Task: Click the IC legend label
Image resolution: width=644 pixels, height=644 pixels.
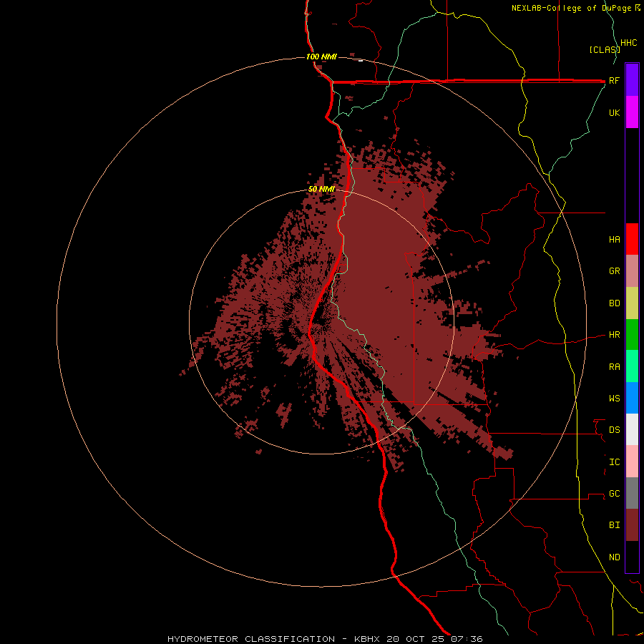Action: (614, 462)
